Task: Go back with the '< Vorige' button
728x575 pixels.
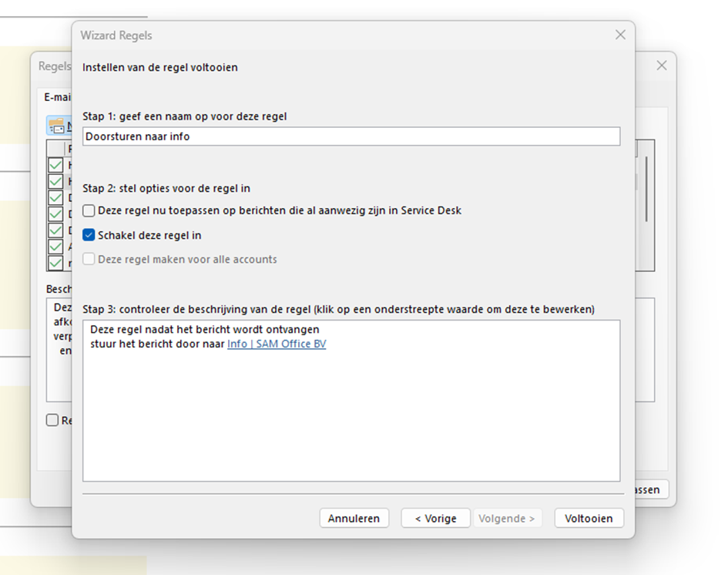Action: click(435, 518)
